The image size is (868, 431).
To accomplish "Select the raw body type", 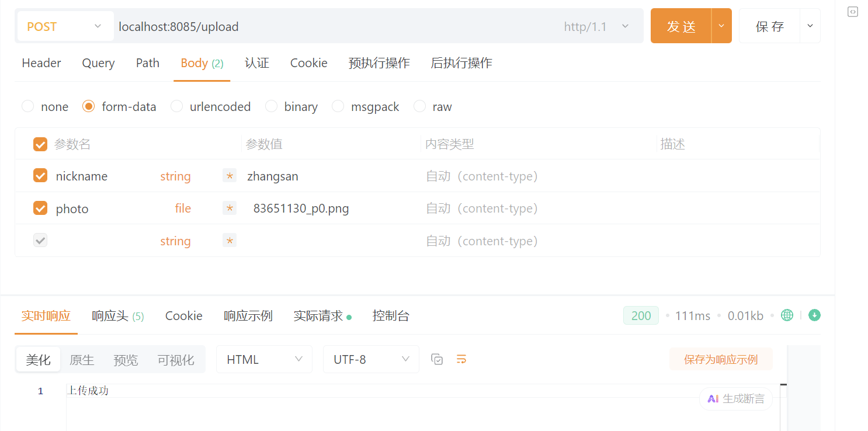I will 419,106.
